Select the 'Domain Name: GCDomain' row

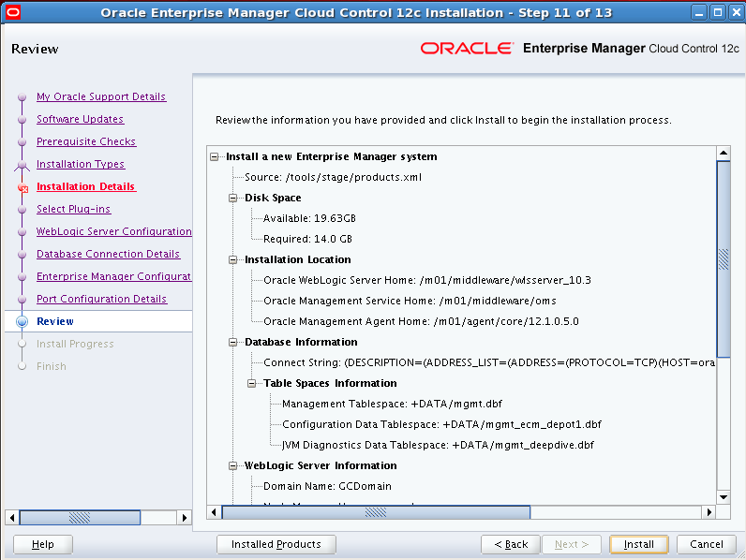(327, 486)
